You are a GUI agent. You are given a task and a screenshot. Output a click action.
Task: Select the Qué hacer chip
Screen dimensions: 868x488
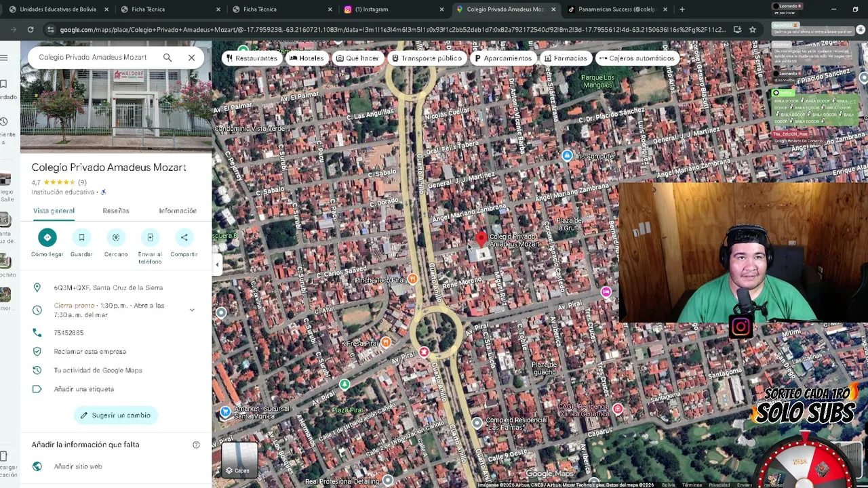357,58
